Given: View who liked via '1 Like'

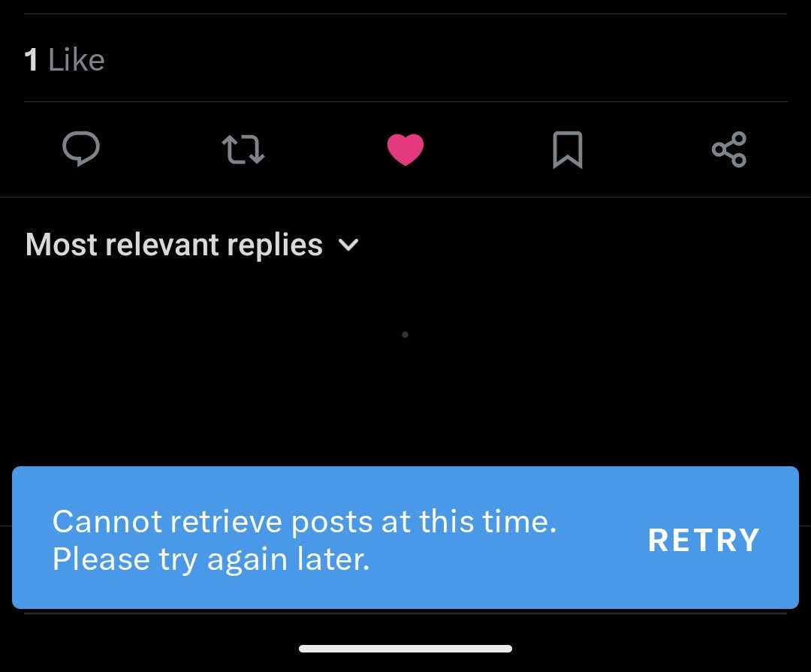Looking at the screenshot, I should click(x=65, y=59).
